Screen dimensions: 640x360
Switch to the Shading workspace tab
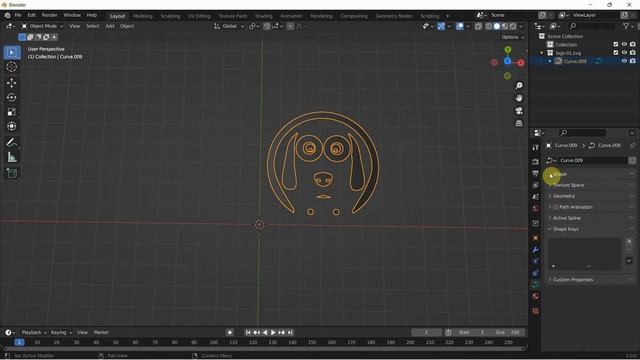point(264,16)
